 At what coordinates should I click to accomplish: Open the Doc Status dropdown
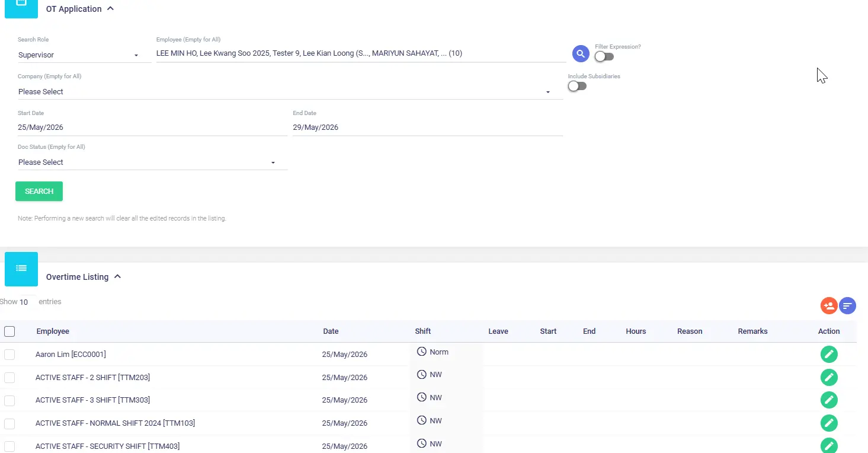[152, 162]
